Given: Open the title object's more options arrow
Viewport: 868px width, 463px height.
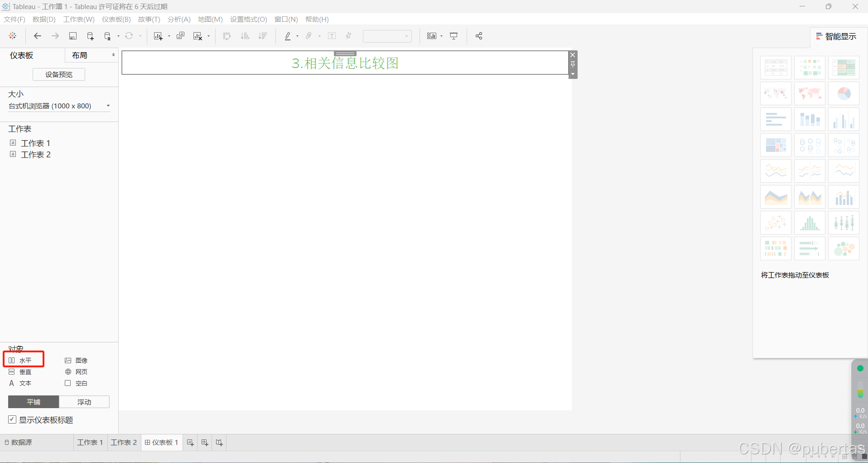Looking at the screenshot, I should point(573,74).
